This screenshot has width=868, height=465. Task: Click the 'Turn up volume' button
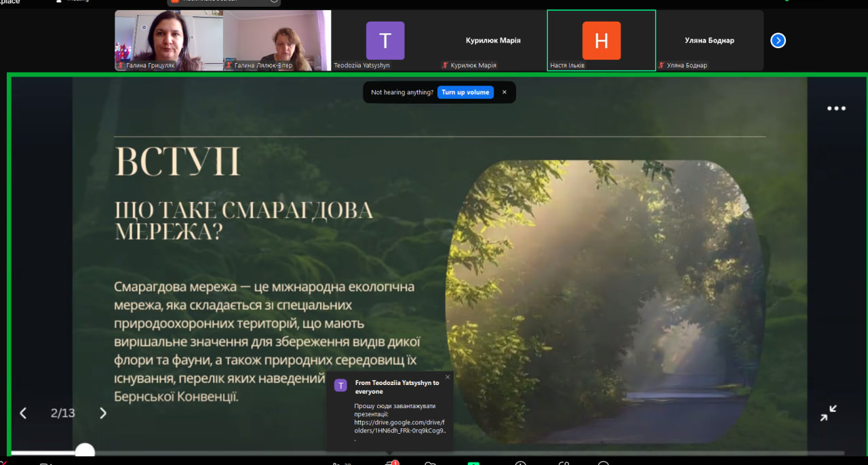[x=465, y=92]
